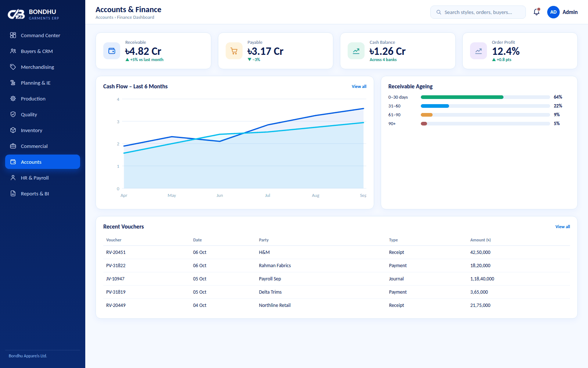Focus the search styles, orders, buyers field

pyautogui.click(x=478, y=12)
